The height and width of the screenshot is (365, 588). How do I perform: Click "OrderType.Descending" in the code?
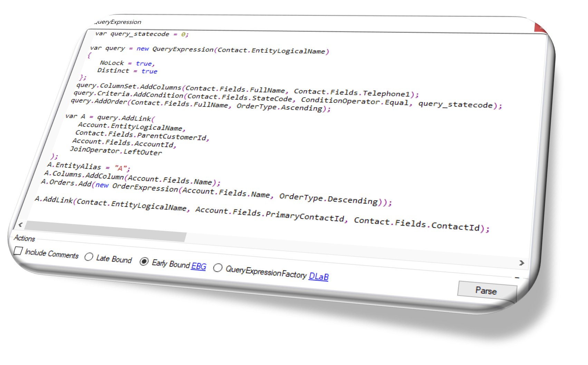point(329,198)
